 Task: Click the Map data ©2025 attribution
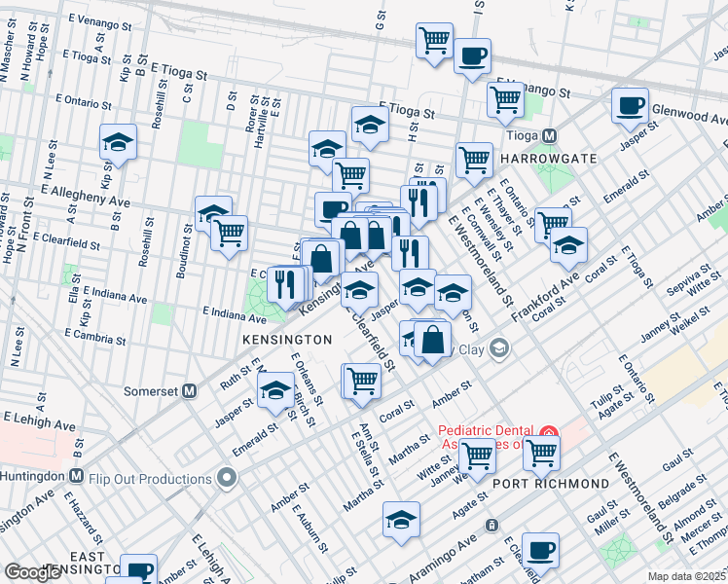pyautogui.click(x=687, y=576)
